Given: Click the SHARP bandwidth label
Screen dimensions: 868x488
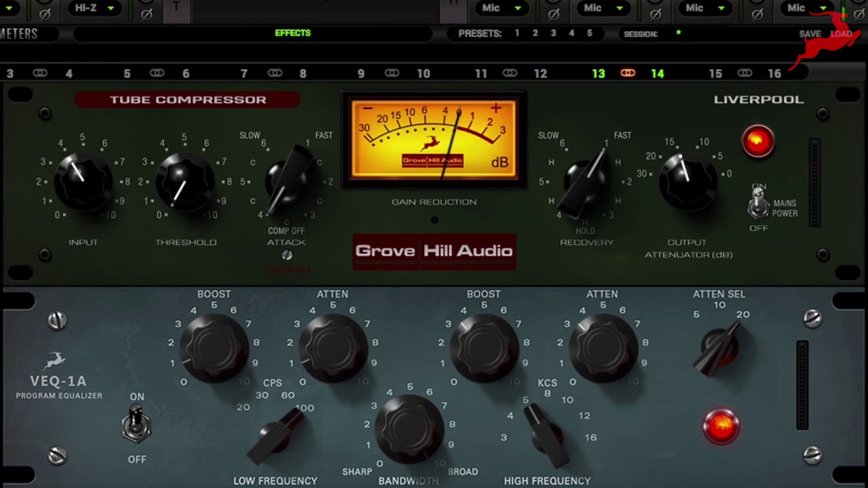Looking at the screenshot, I should click(x=357, y=472).
